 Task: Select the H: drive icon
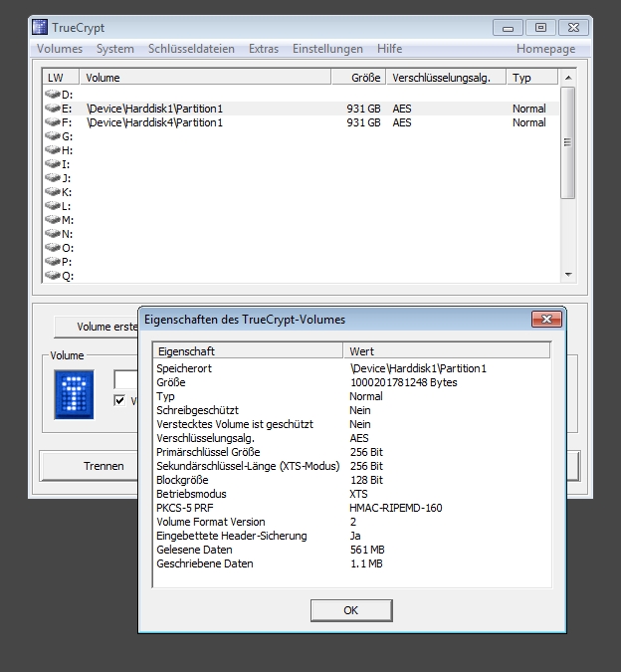[53, 150]
